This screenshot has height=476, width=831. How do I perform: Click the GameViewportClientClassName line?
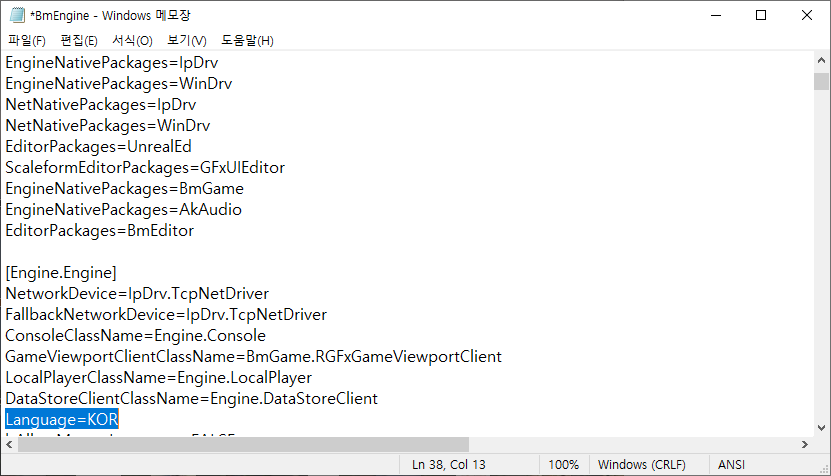[x=253, y=357]
